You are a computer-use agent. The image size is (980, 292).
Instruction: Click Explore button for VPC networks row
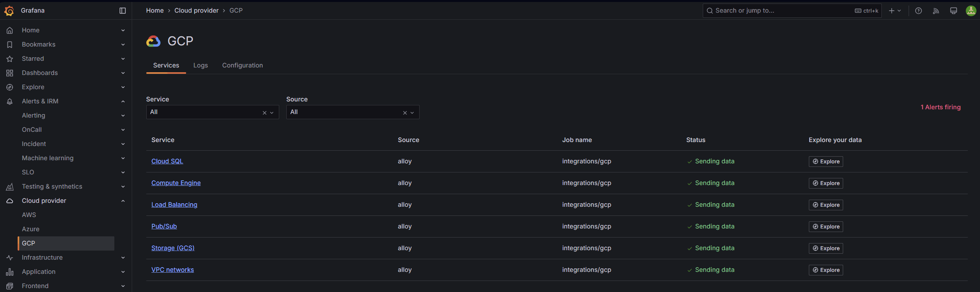[x=826, y=270]
